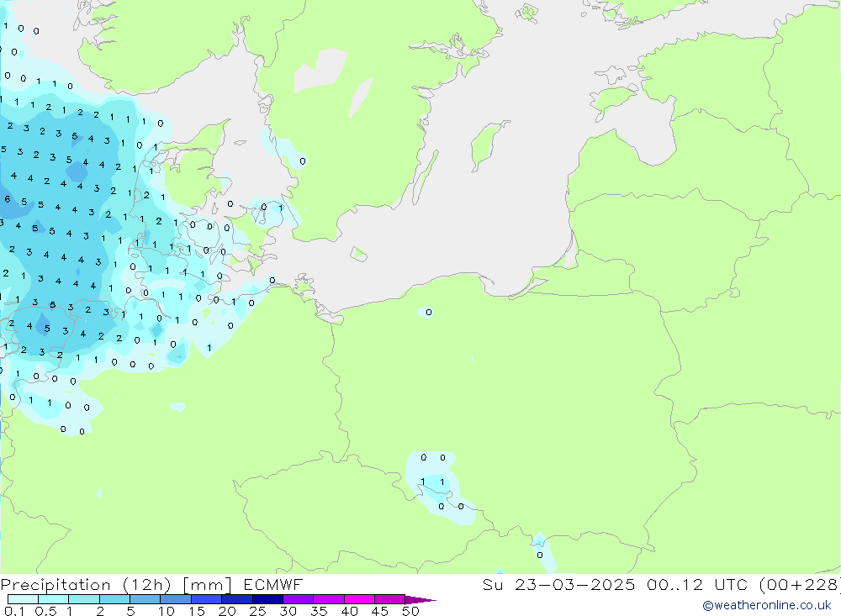Click the '45' legend scale label
Screen dimensions: 841x616
tap(380, 611)
